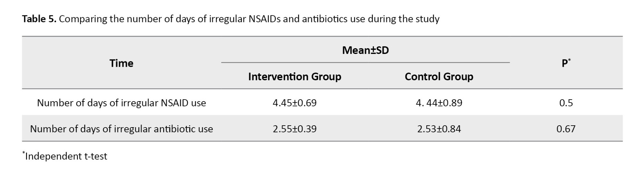Viewport: 644px width, 177px height.
Task: Click the "Independent t-test" footnote
Action: [66, 156]
